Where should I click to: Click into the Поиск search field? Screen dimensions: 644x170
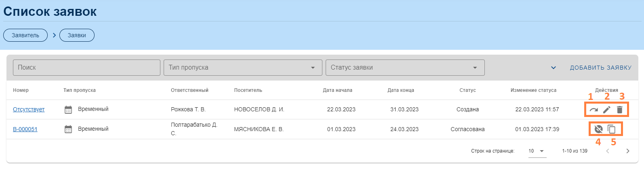[86, 68]
